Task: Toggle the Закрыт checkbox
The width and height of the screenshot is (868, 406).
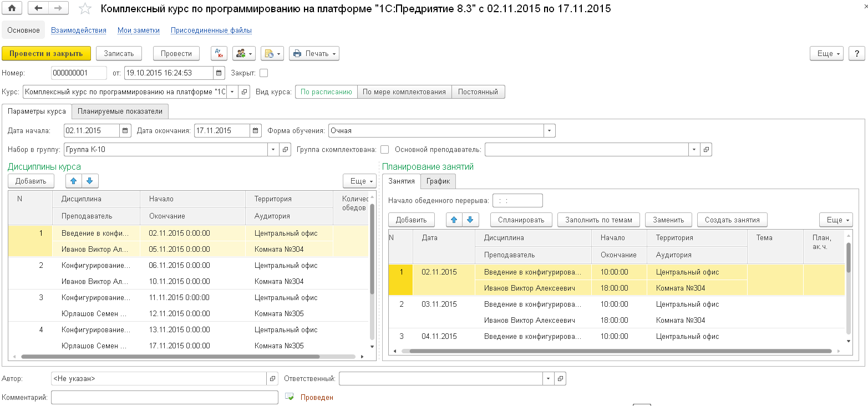Action: tap(263, 73)
